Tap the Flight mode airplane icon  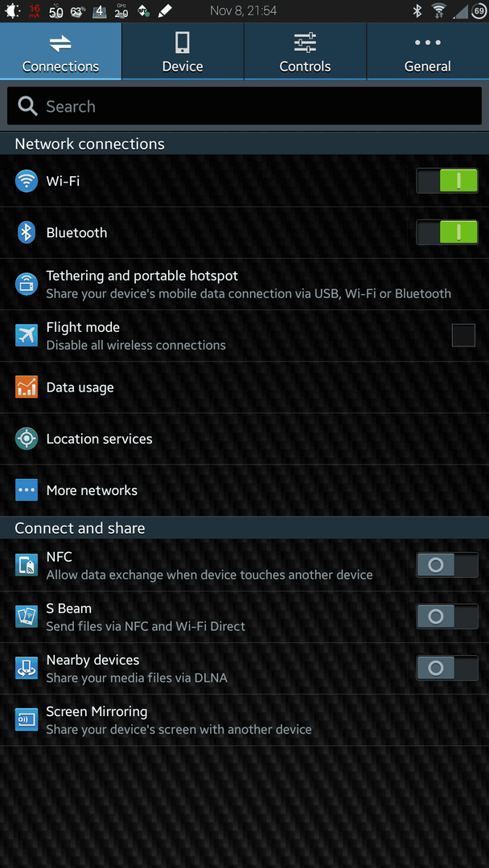click(26, 335)
